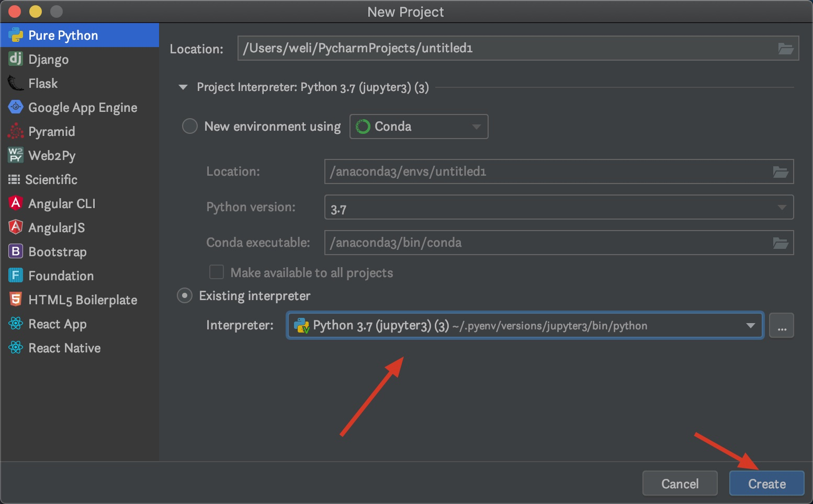The image size is (813, 504).
Task: Select HTML5 Boilerplate list entry
Action: coord(80,300)
